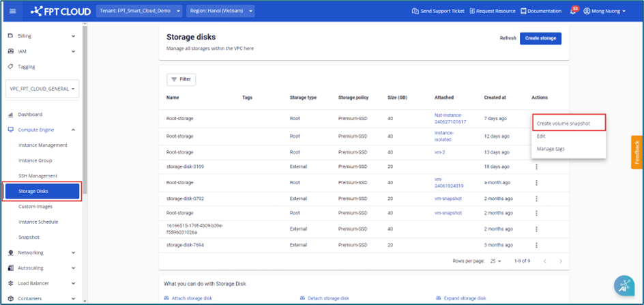Click the Create storage button
Screen dimensions: 644x305
[540, 38]
